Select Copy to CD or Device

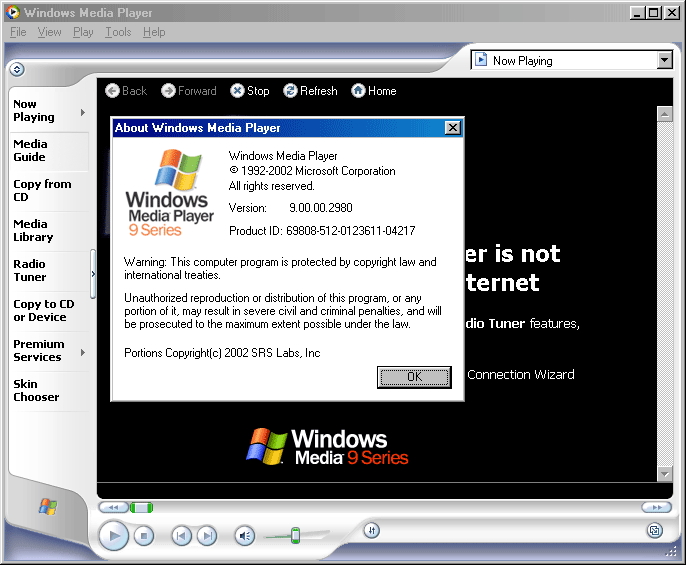(x=44, y=310)
